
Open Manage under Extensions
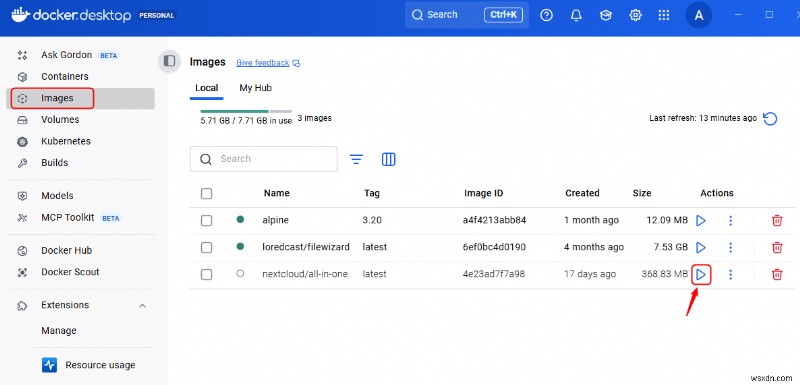pyautogui.click(x=59, y=330)
